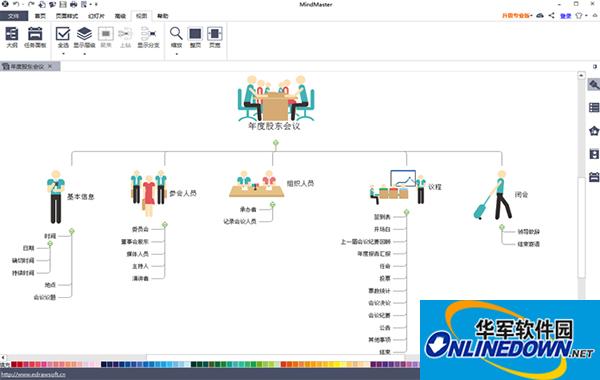600x380 pixels.
Task: Open the quick access customize dropdown arrow
Action: coord(96,4)
